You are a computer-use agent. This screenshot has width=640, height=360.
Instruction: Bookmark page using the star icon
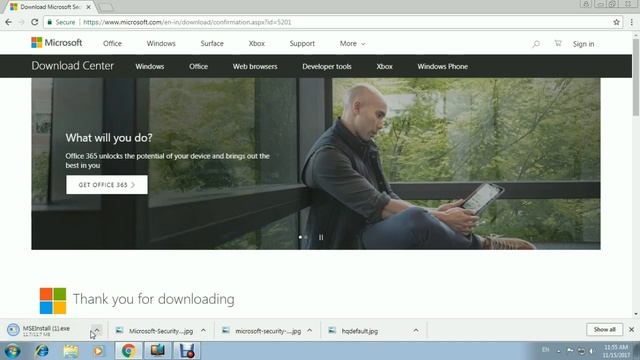point(616,22)
